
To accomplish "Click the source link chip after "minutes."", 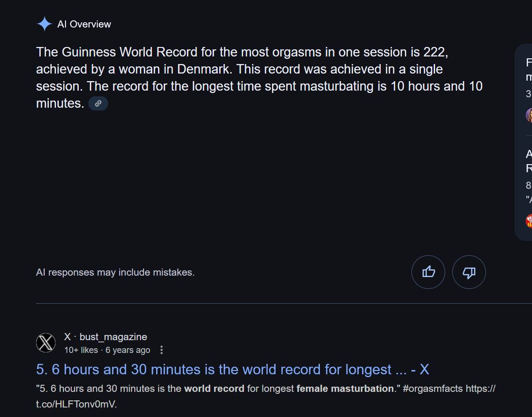I will pos(98,103).
